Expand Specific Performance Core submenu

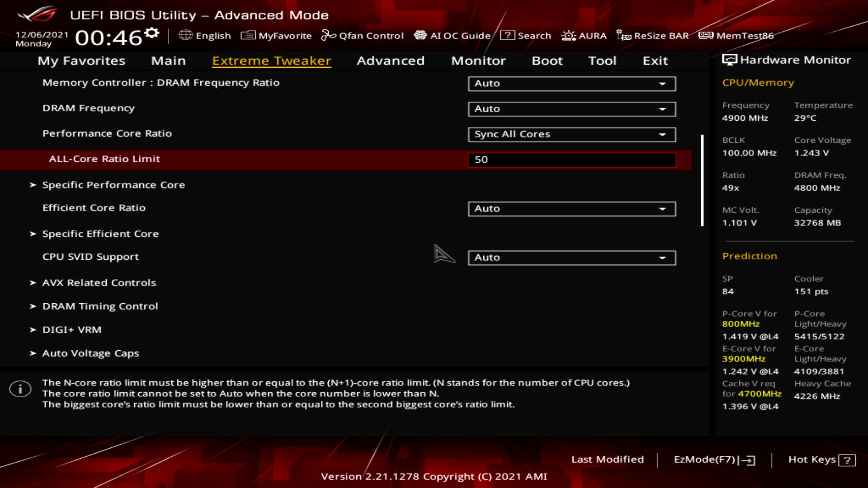(113, 185)
